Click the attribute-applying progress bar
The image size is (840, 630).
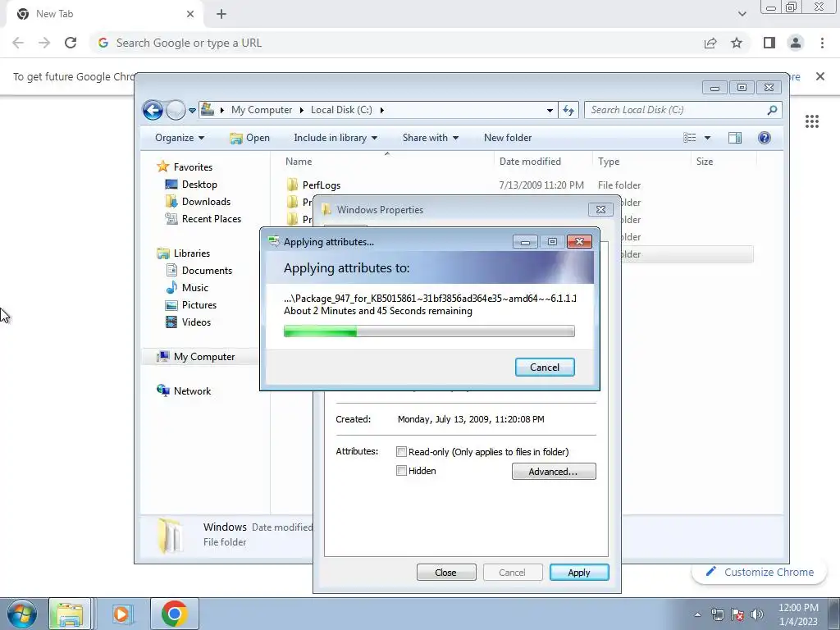click(429, 331)
